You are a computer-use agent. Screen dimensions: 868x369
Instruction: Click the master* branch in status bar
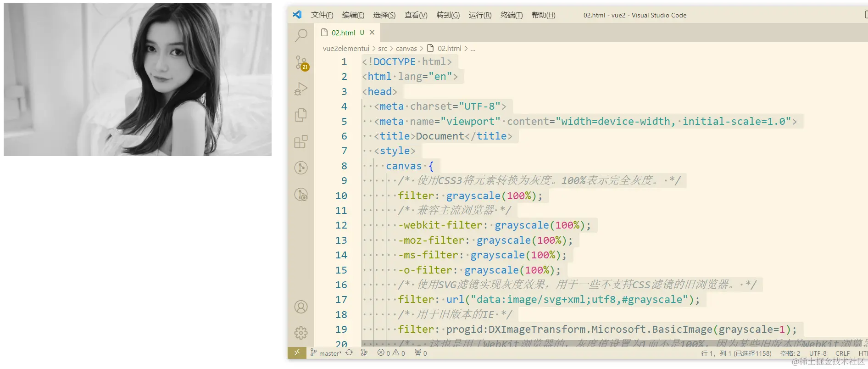[326, 353]
